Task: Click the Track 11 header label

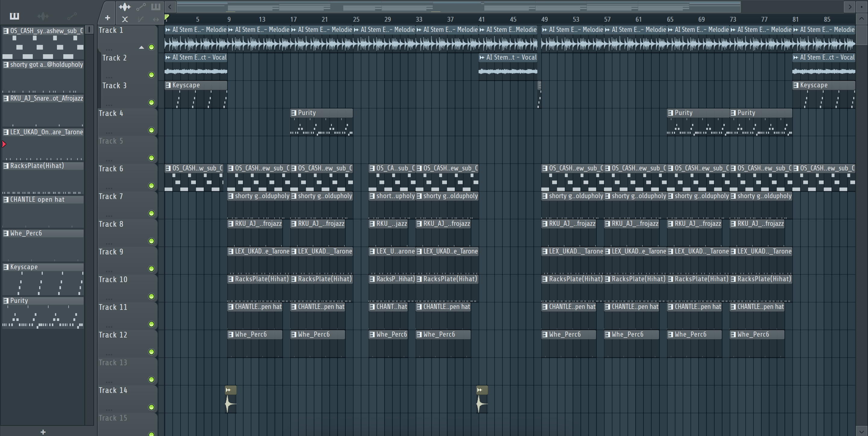Action: 113,307
